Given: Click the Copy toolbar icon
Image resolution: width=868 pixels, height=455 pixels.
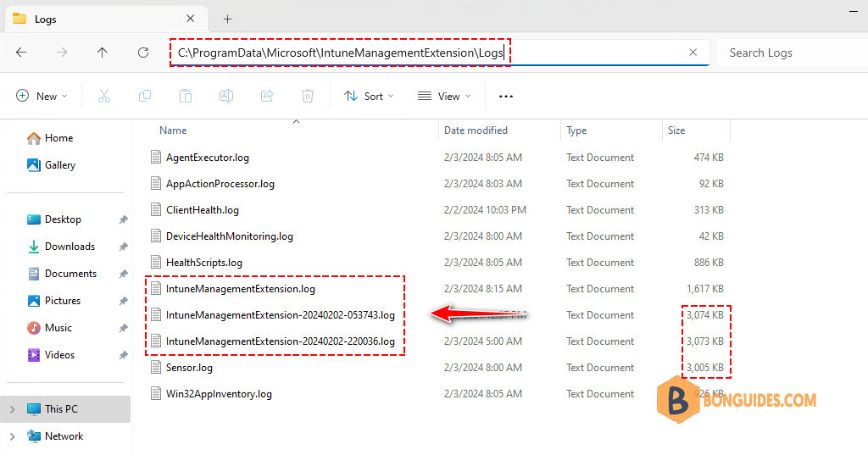Looking at the screenshot, I should 144,97.
